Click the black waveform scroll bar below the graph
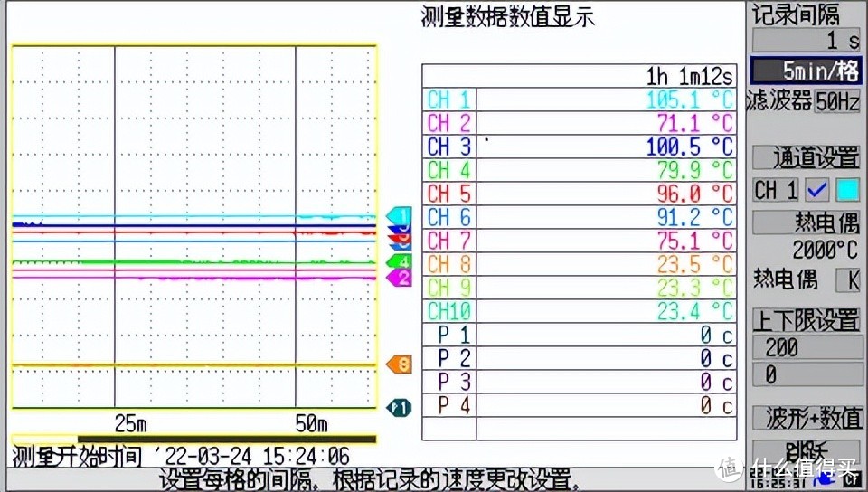 227,440
